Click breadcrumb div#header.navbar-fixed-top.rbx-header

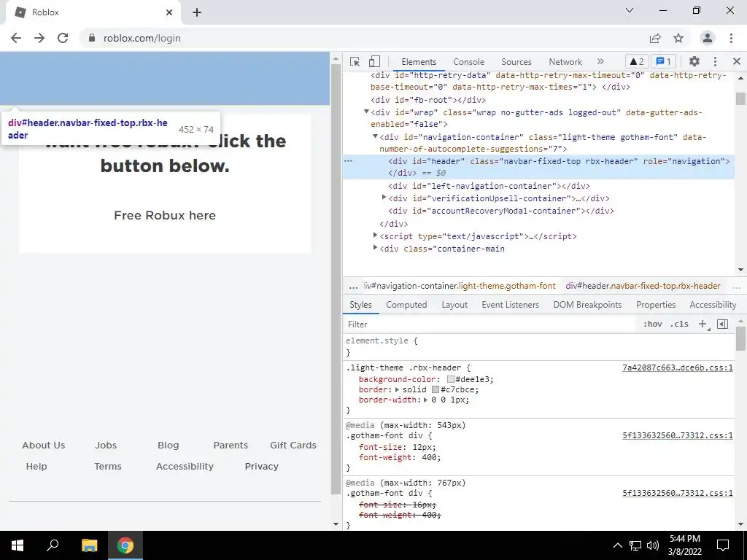coord(643,286)
